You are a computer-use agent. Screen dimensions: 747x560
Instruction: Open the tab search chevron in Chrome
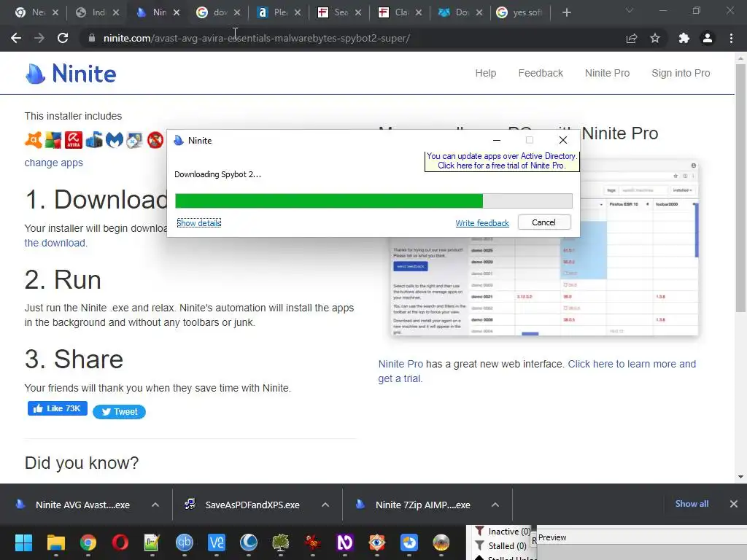(x=630, y=10)
